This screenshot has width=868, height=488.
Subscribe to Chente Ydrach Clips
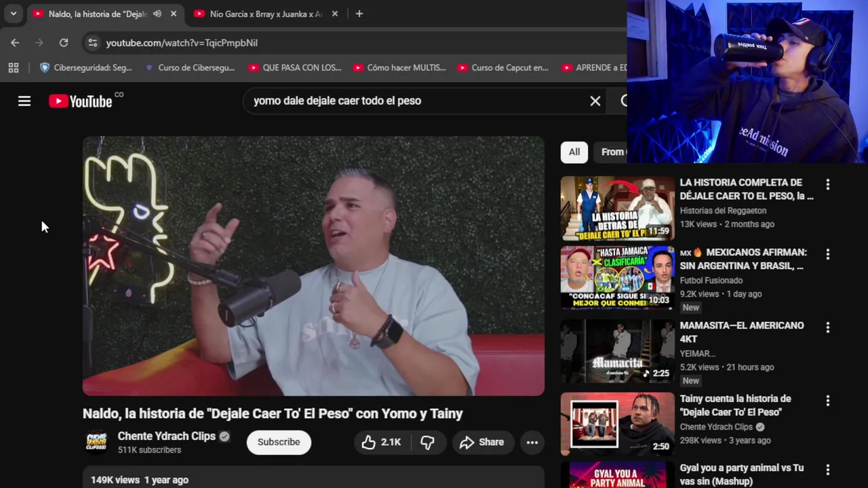[x=279, y=442]
